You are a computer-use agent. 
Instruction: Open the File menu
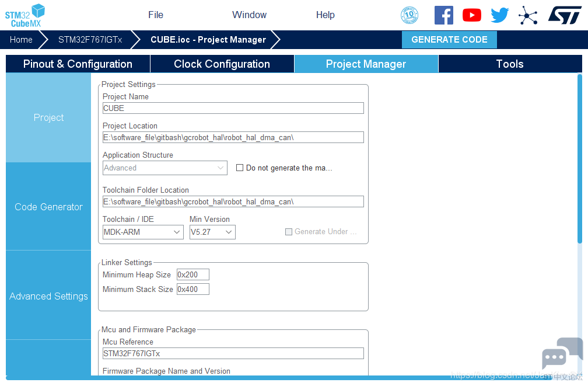point(156,15)
